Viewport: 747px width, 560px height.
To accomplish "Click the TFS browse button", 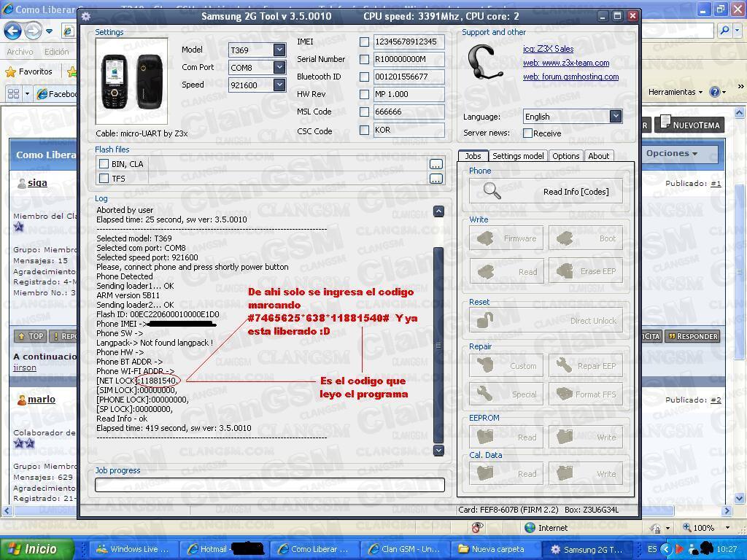I will [x=436, y=178].
